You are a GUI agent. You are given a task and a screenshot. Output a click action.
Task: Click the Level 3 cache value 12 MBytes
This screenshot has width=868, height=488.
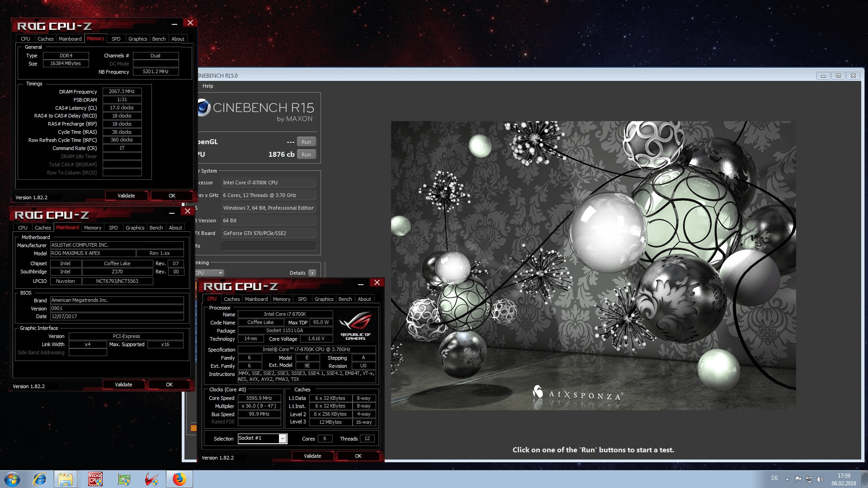[x=330, y=422]
